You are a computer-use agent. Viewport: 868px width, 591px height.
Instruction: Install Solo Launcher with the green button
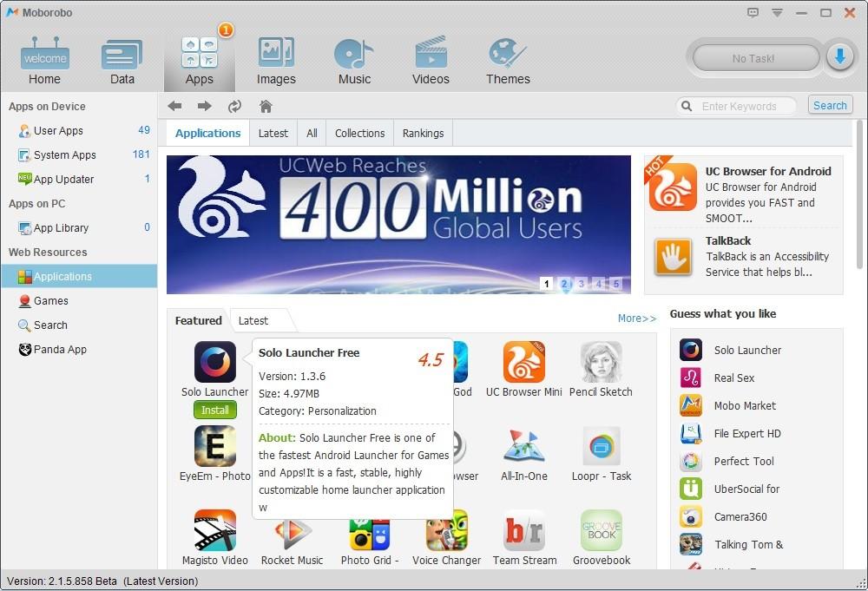(214, 410)
